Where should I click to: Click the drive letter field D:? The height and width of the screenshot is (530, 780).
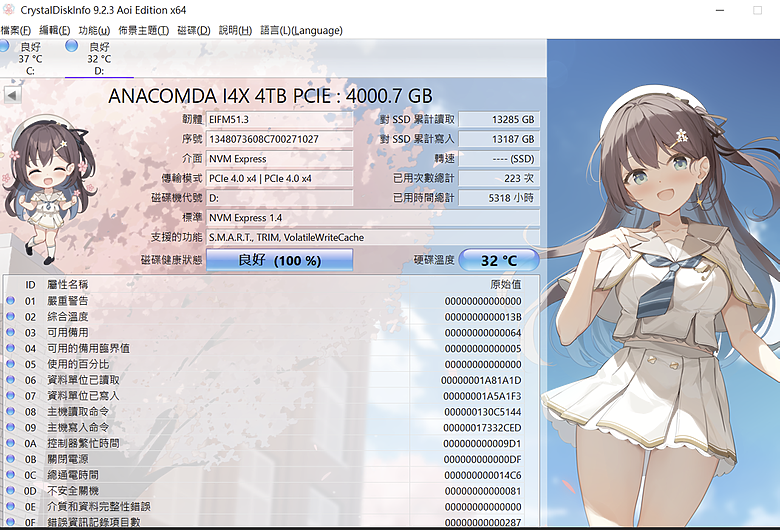tap(280, 198)
